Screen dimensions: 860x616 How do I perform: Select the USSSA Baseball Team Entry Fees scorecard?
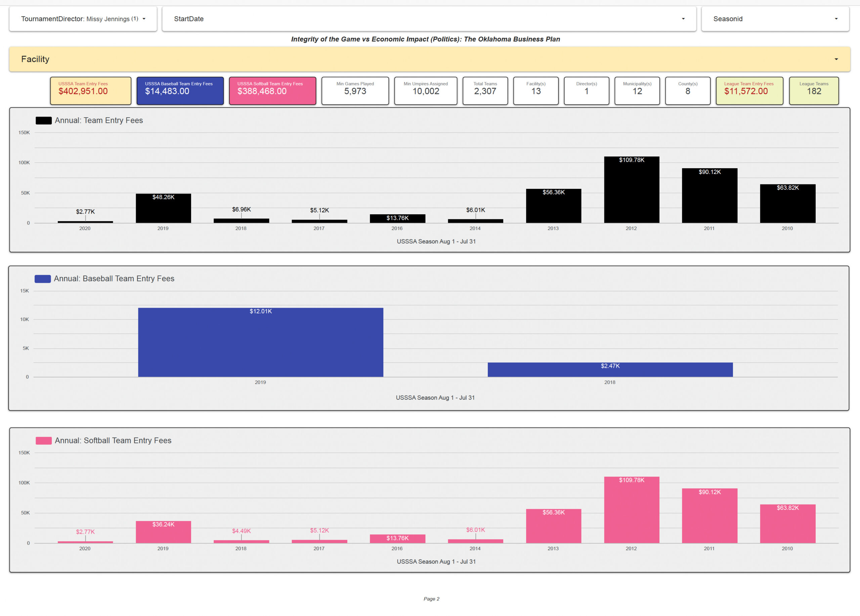[x=180, y=91]
